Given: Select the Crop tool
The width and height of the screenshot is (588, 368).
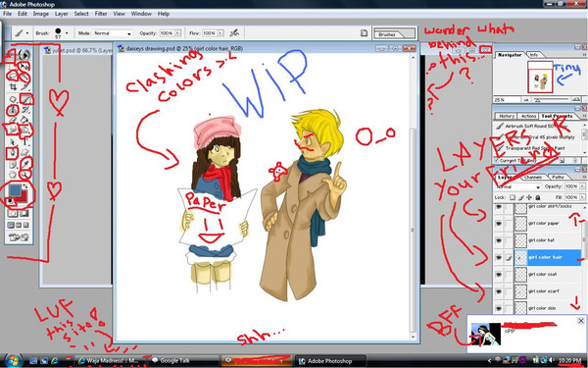Looking at the screenshot, I should pyautogui.click(x=13, y=87).
